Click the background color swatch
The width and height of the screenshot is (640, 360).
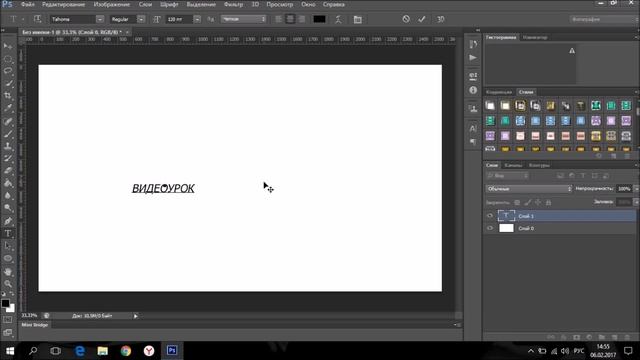coord(11,309)
